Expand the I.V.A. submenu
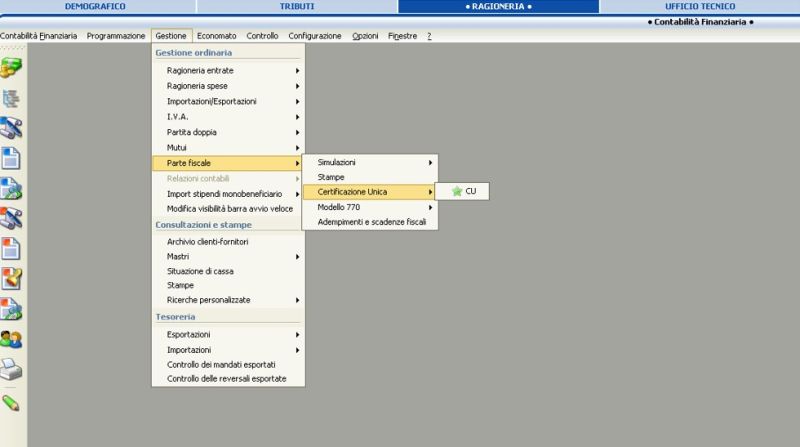The height and width of the screenshot is (447, 800). pos(228,117)
